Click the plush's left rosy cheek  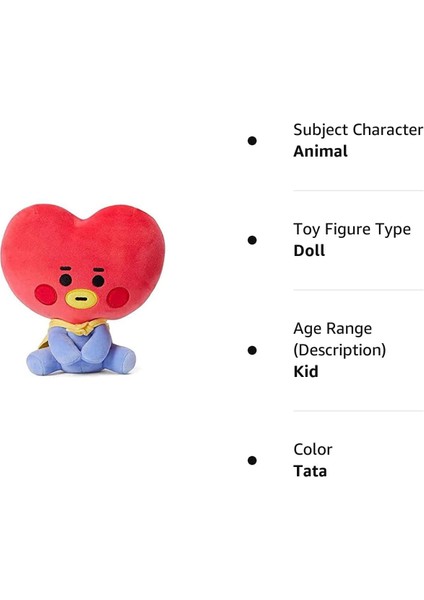(x=46, y=295)
